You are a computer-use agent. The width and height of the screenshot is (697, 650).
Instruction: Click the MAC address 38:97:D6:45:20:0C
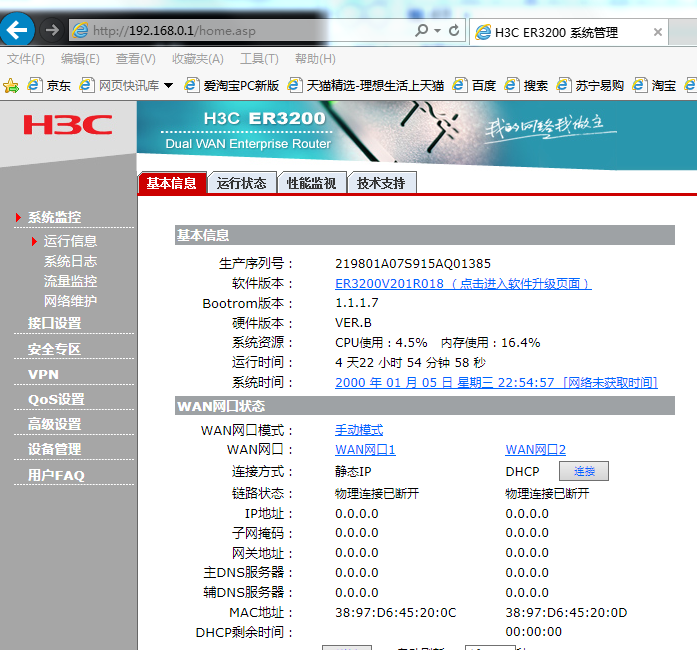[x=396, y=613]
